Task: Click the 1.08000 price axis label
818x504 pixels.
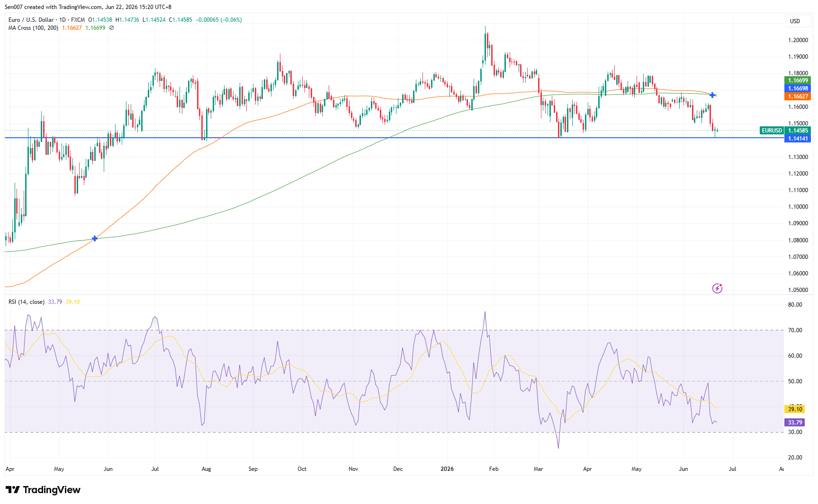Action: point(798,240)
